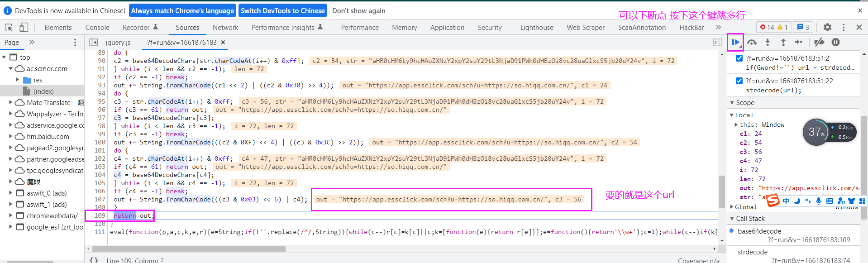Click Switch DevTools to Chinese button
The image size is (868, 263).
coord(283,10)
